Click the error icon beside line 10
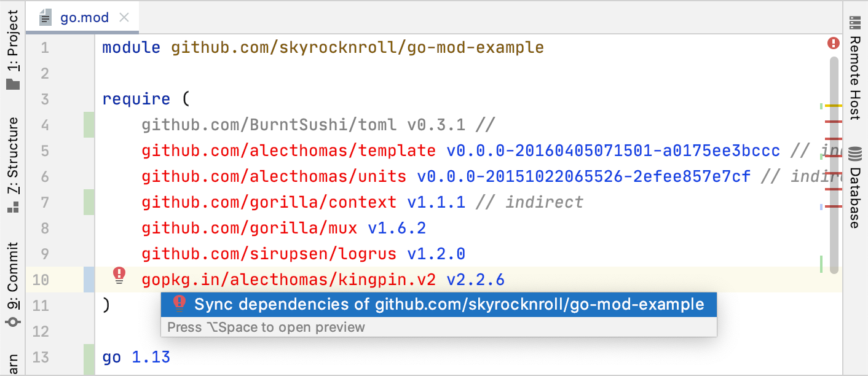The width and height of the screenshot is (868, 376). coord(119,273)
